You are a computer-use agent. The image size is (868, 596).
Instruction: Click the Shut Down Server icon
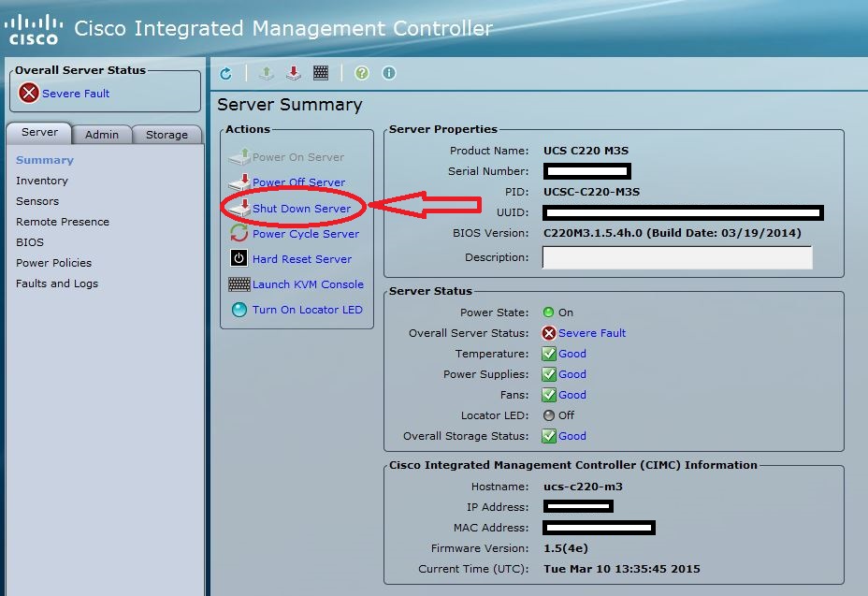239,209
